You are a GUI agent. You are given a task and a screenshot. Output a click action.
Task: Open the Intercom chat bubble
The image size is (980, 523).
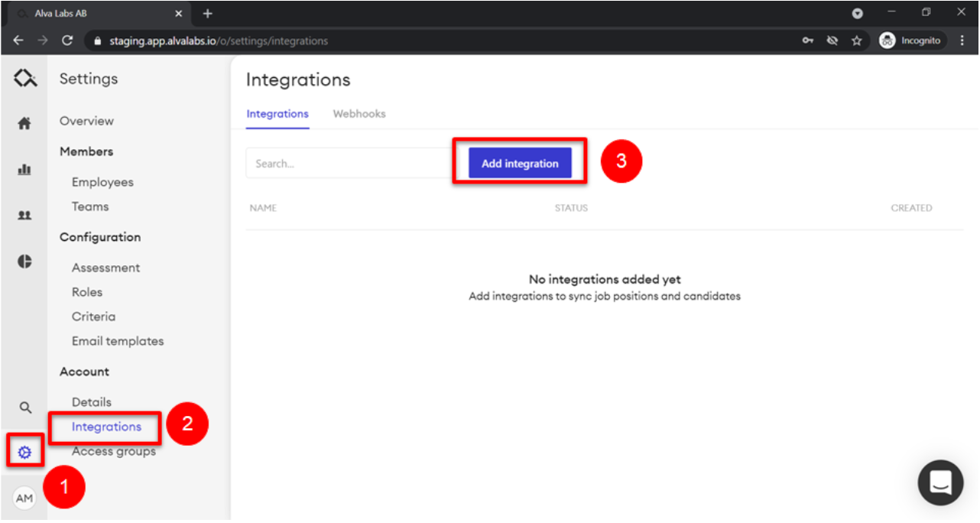[x=940, y=482]
